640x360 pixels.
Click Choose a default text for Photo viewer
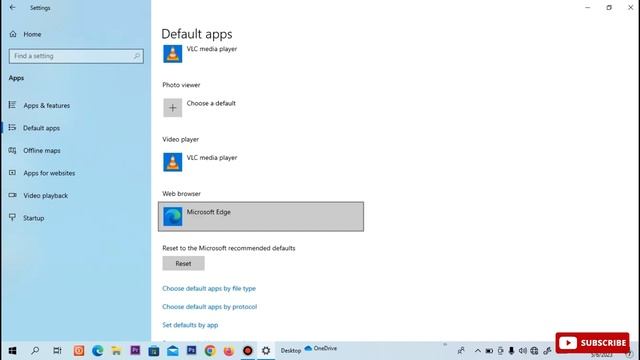pos(211,103)
